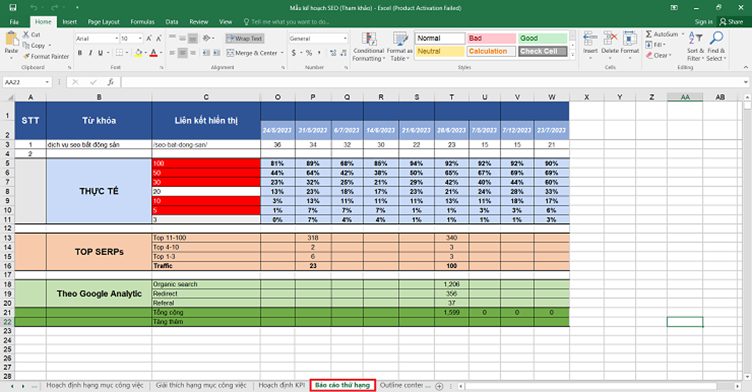Apply the red Font Color
This screenshot has width=752, height=392.
[153, 53]
